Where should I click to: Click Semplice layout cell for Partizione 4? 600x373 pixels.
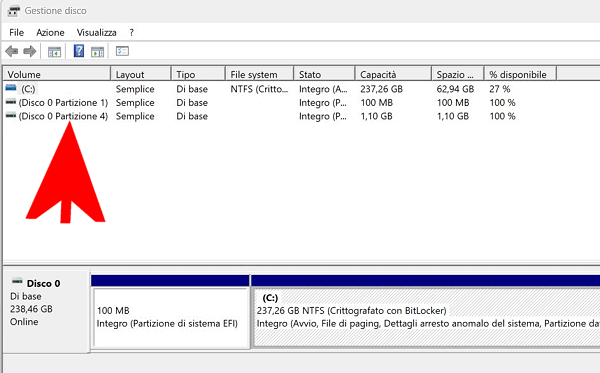tap(135, 116)
